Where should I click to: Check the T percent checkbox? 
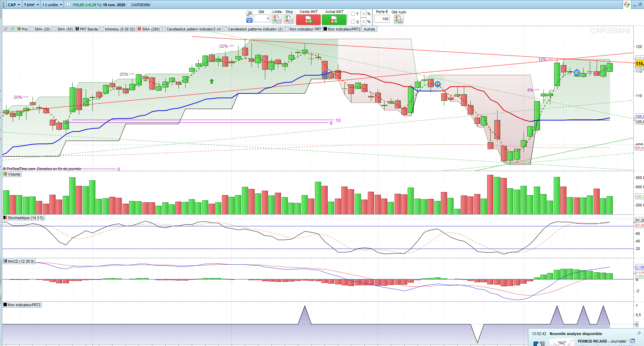353,14
